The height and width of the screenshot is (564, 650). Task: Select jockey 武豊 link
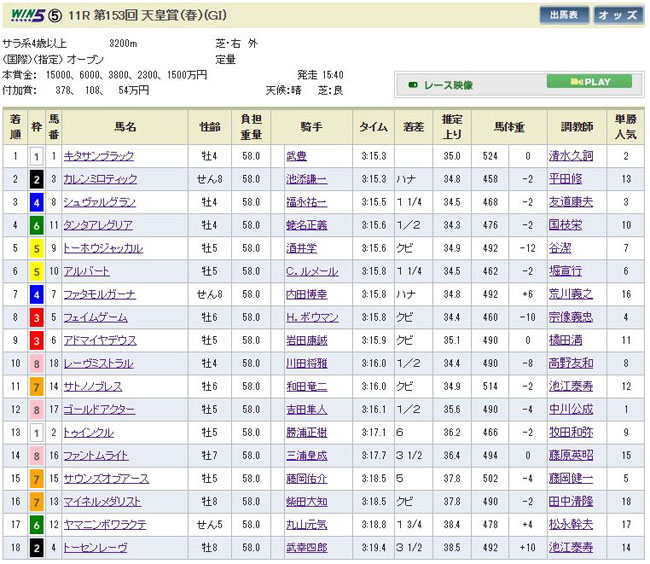coord(299,157)
